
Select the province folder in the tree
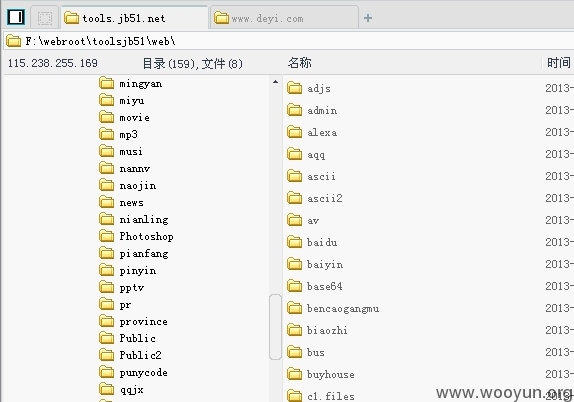[133, 321]
